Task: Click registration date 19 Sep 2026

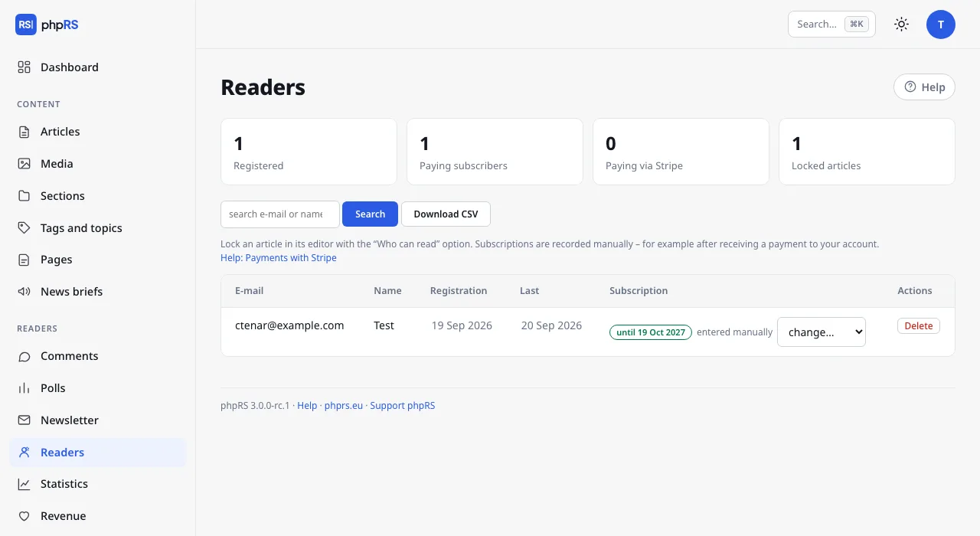Action: pyautogui.click(x=462, y=325)
